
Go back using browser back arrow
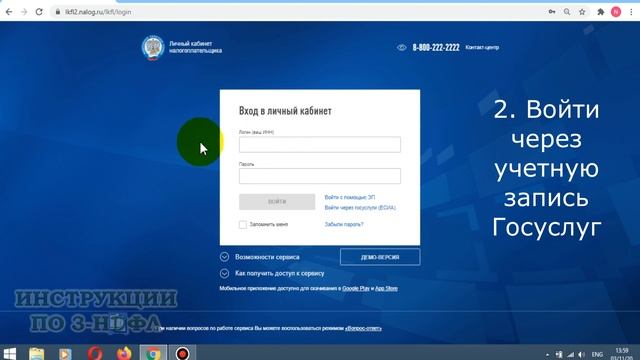click(9, 12)
